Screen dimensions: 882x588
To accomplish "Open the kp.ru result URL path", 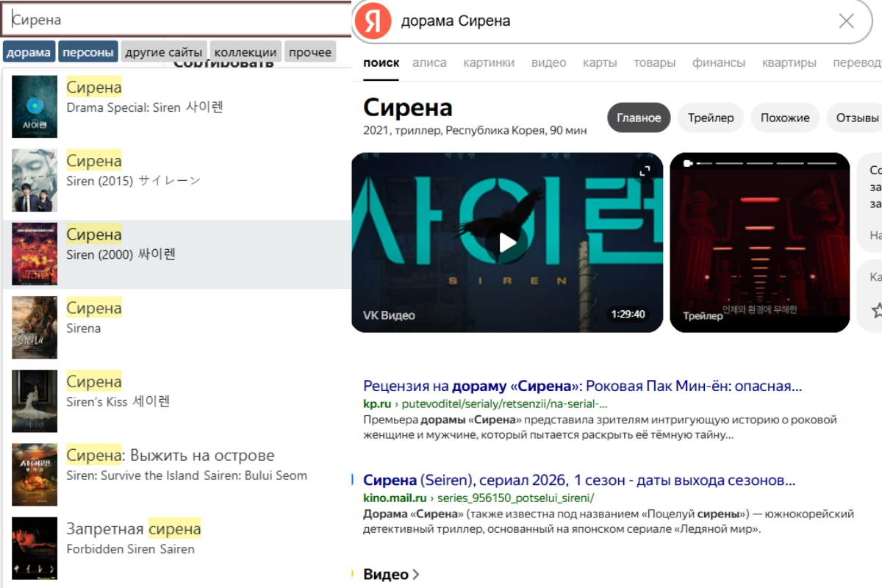I will (485, 404).
